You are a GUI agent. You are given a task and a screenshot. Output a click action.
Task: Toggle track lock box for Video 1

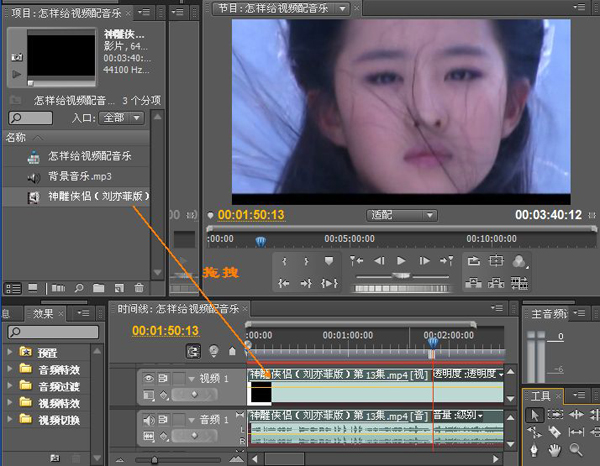click(178, 378)
